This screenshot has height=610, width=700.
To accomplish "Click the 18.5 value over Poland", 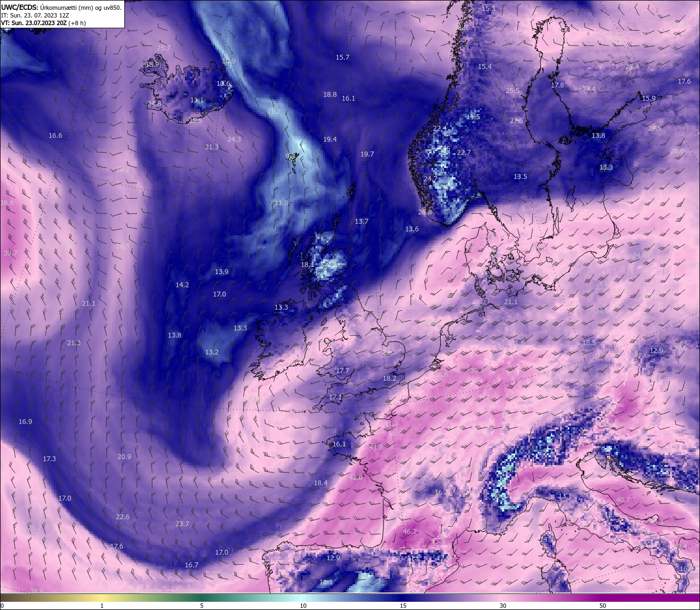I will coord(589,343).
